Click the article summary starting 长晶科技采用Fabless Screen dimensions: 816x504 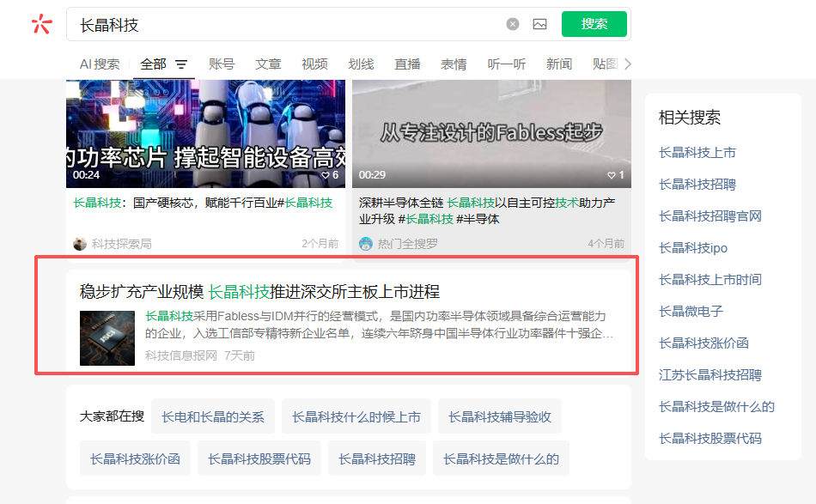(379, 325)
